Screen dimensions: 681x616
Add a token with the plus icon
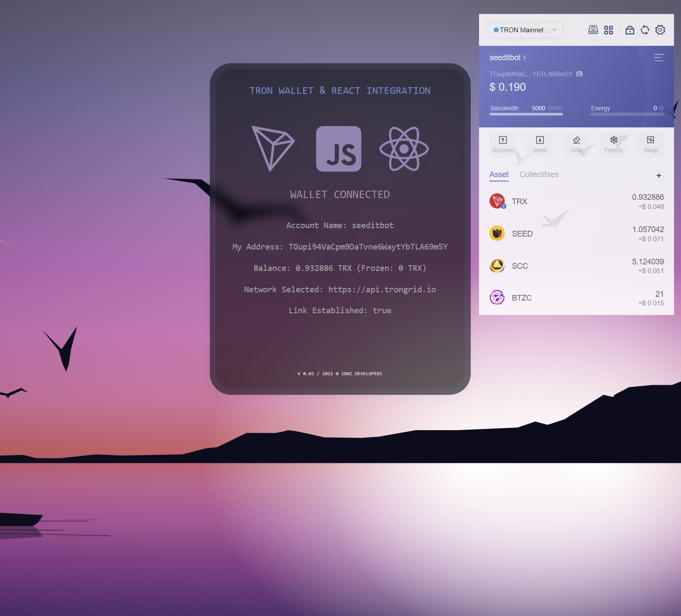coord(659,175)
